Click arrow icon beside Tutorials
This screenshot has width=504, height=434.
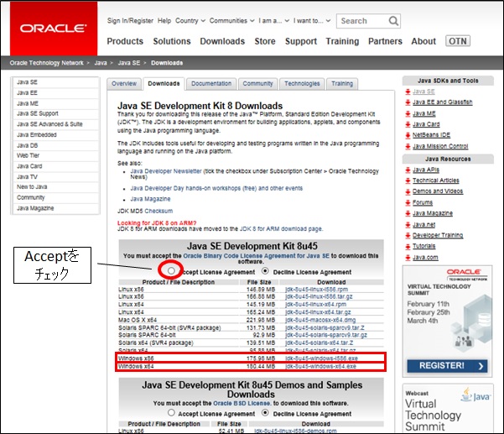tap(408, 247)
